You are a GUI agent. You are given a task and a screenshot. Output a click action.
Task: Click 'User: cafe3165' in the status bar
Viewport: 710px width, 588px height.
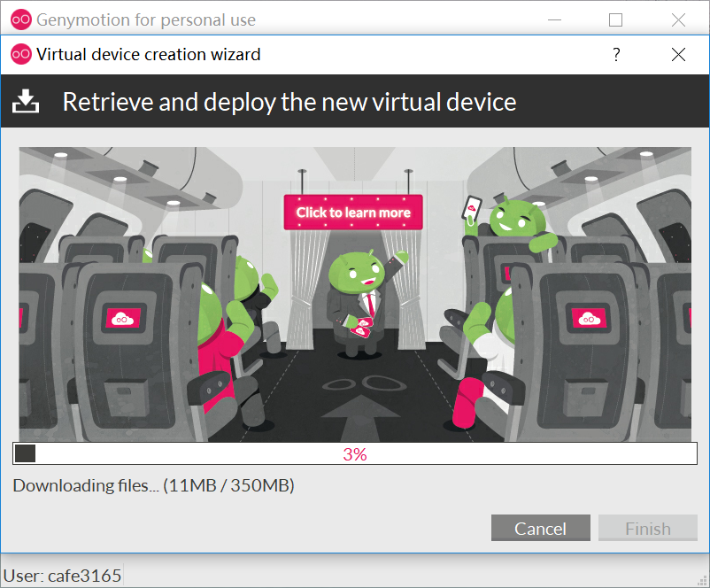63,576
